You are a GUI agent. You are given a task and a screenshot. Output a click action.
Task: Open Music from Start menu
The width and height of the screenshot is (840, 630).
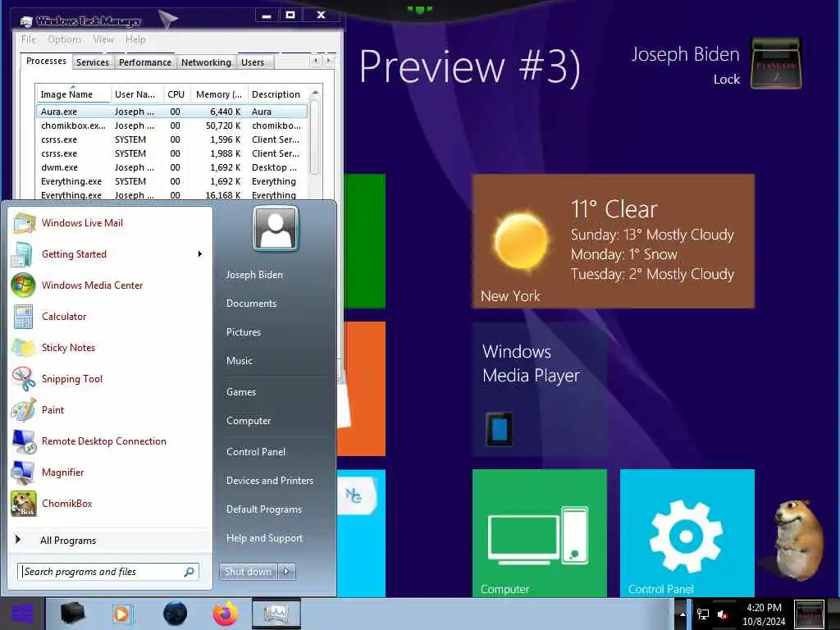(239, 361)
